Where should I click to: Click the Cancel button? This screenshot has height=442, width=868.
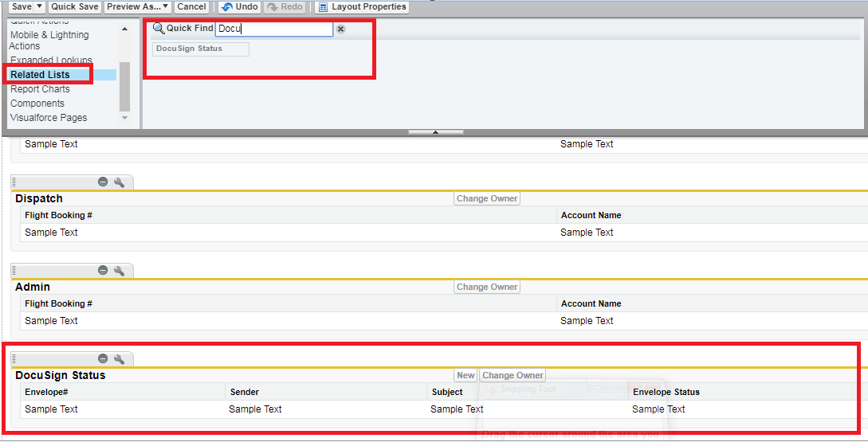(191, 6)
